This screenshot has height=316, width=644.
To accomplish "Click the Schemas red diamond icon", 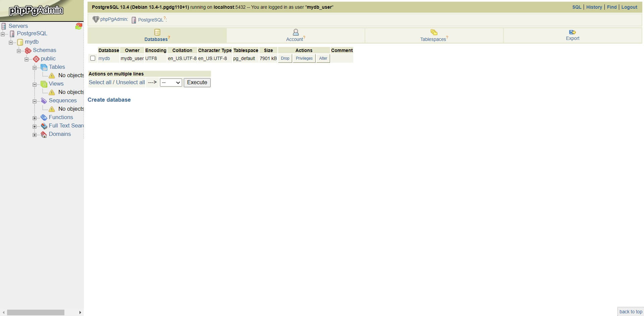I will (28, 50).
